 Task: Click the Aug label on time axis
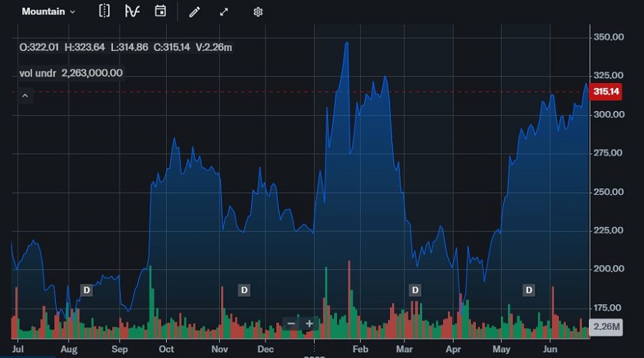tap(69, 349)
